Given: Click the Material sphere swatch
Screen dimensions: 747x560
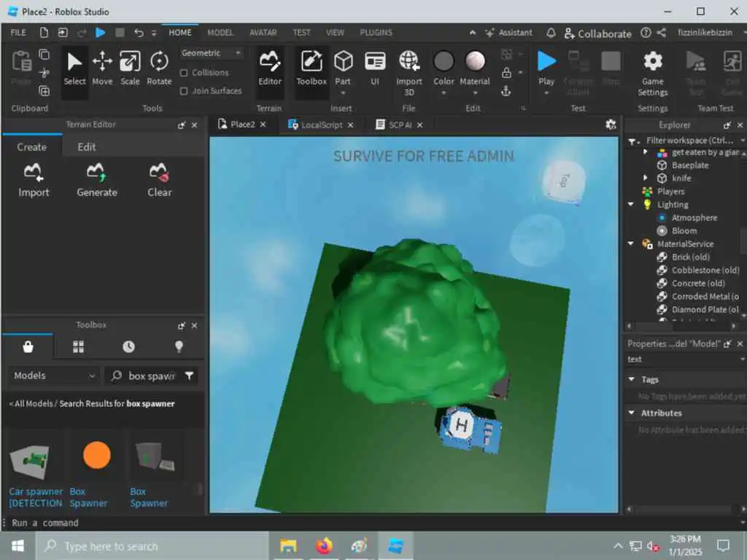Looking at the screenshot, I should pyautogui.click(x=474, y=61).
